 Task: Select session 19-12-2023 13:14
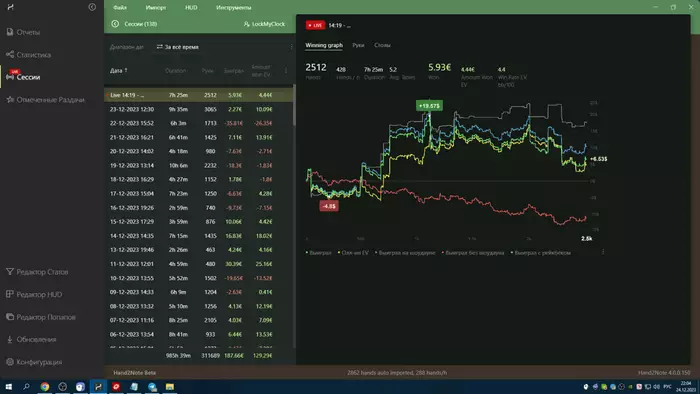[199, 165]
